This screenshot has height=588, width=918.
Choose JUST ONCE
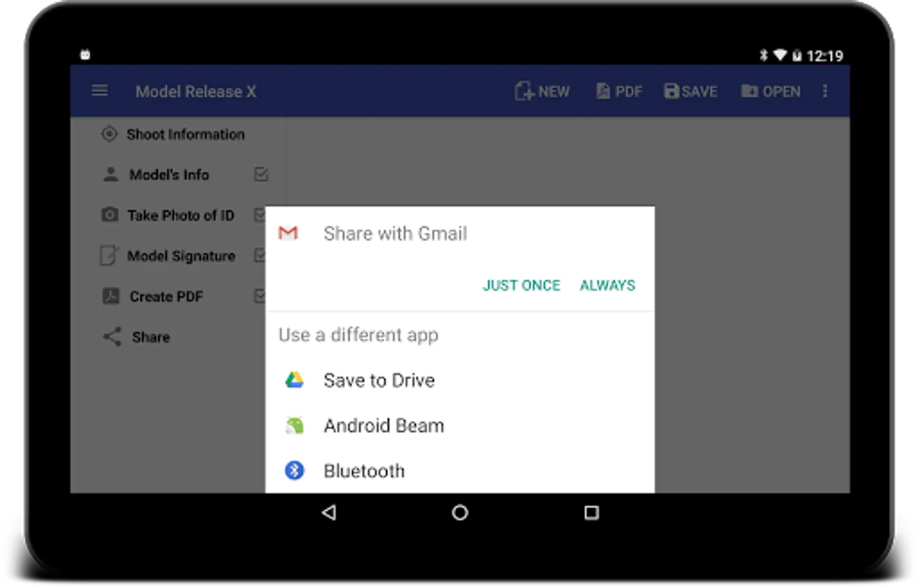coord(521,286)
